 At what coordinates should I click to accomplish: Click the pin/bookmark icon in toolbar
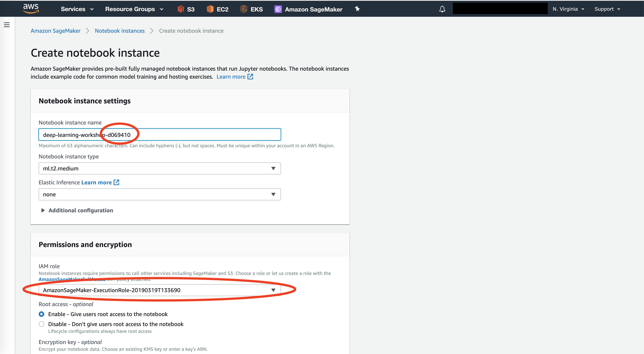tap(357, 9)
